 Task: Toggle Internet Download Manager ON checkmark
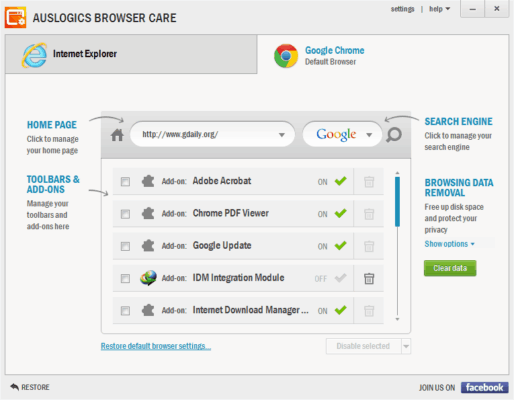point(341,310)
